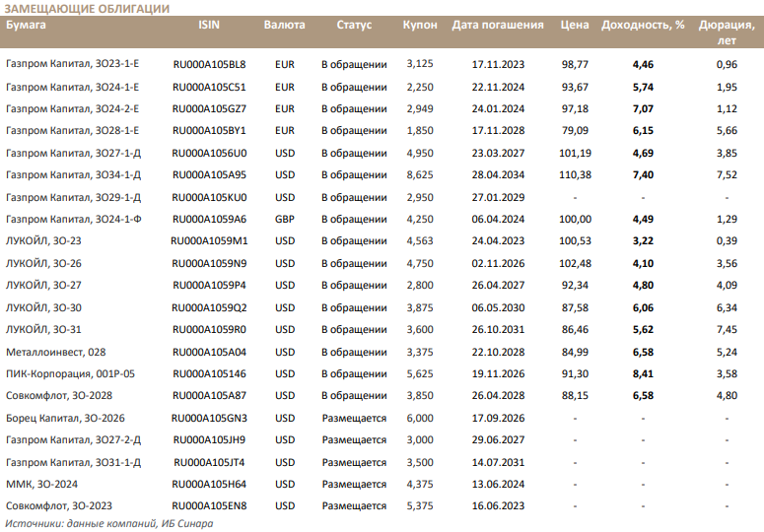
Task: Click the 'Цена' column header
Action: coord(575,25)
